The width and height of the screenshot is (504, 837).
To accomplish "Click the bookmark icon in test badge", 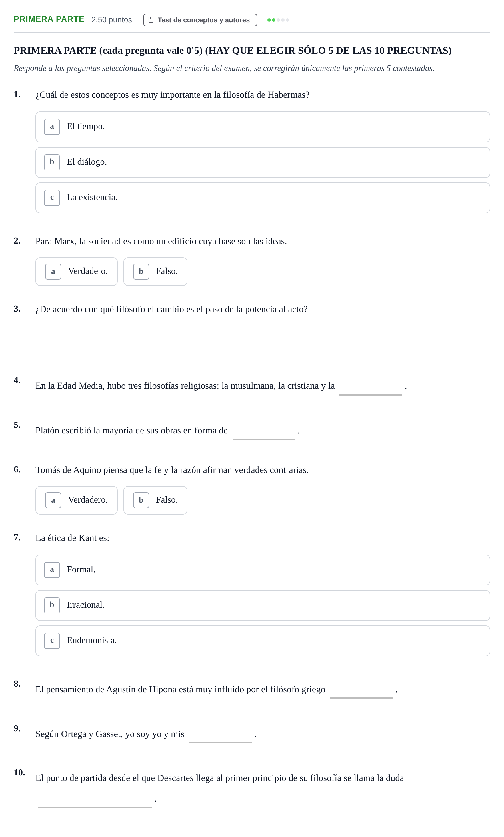I will tap(151, 20).
